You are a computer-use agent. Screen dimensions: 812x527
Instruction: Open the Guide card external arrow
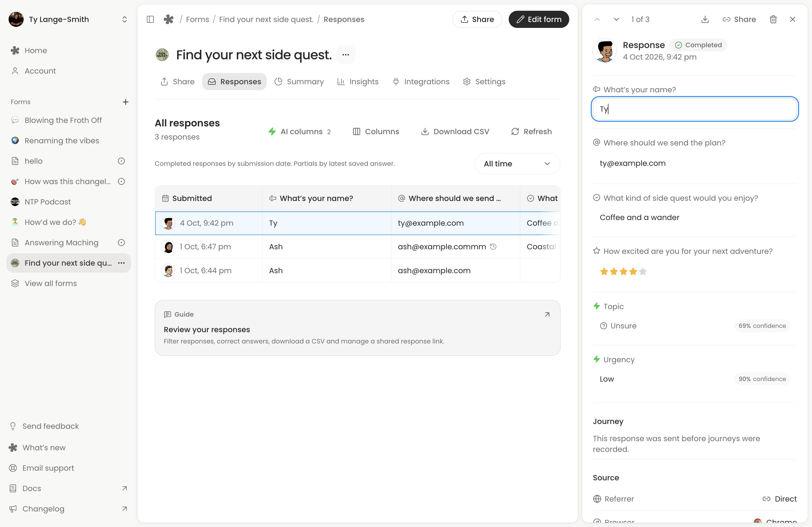click(x=547, y=314)
